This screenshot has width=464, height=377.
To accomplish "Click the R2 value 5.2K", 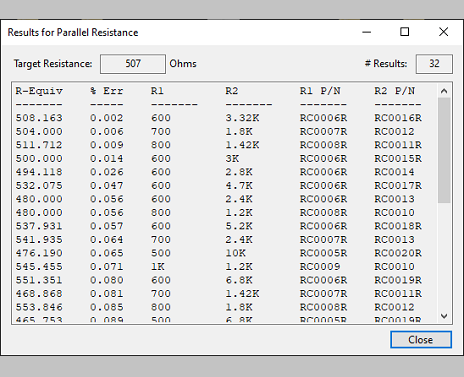I will [239, 226].
